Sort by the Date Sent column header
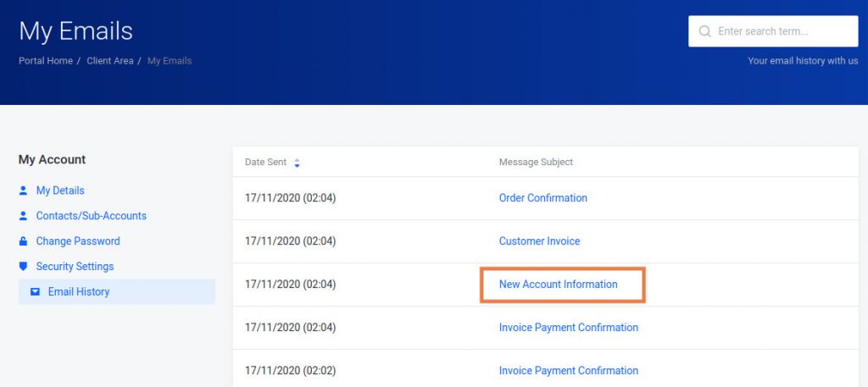The height and width of the screenshot is (387, 868). point(265,162)
